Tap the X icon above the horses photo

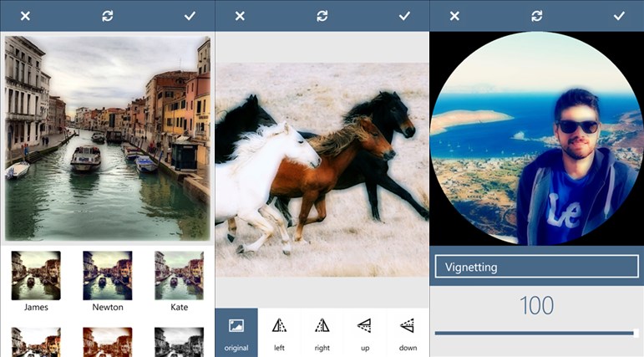[x=240, y=16]
